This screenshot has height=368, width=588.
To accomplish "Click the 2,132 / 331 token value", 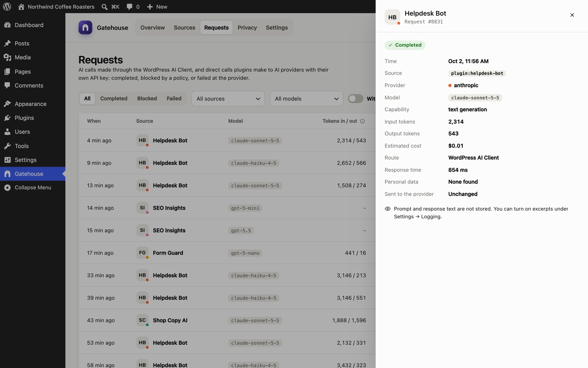I will point(351,343).
